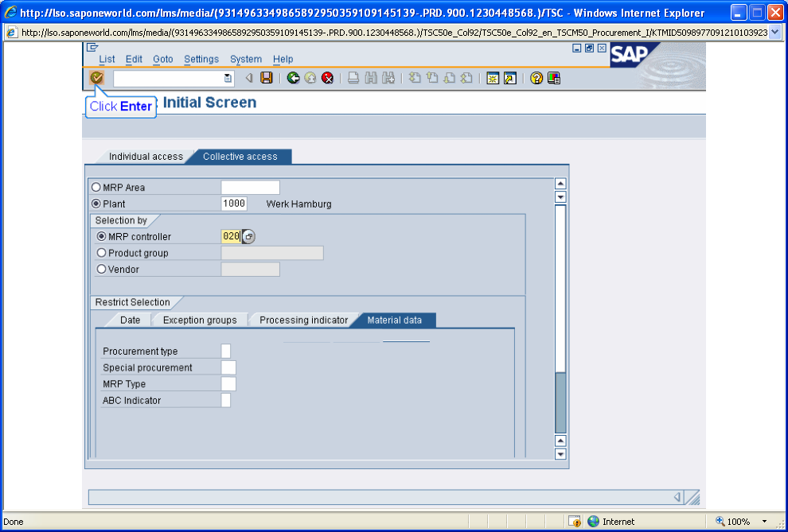This screenshot has width=788, height=532.
Task: Click the Special procurement input field
Action: click(x=228, y=367)
